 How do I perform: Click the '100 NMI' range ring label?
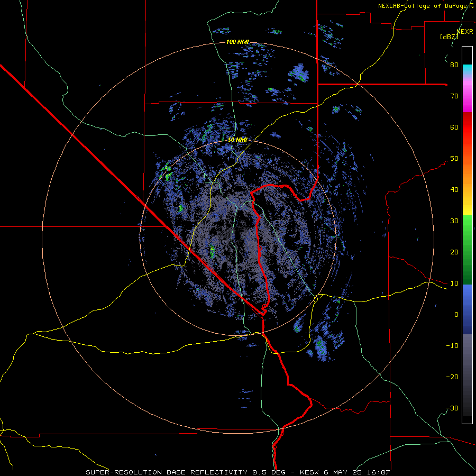(237, 42)
